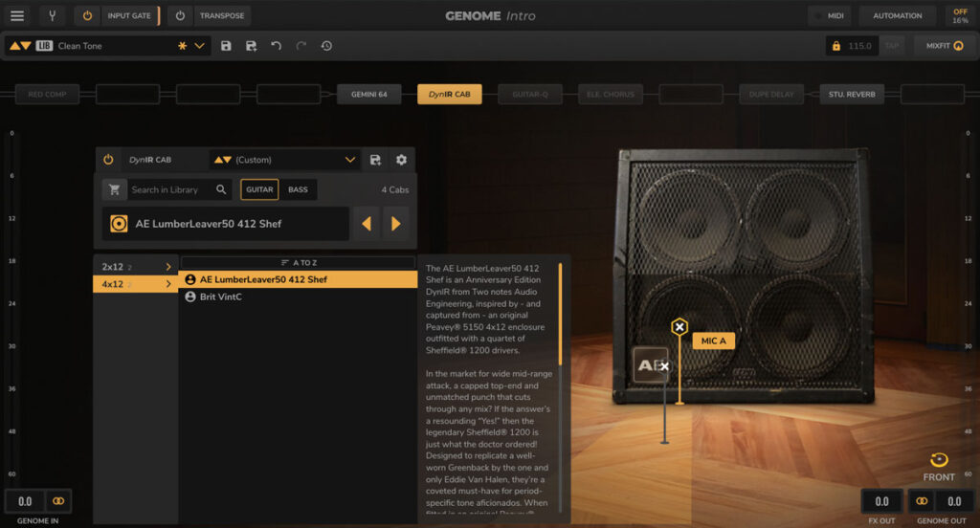The image size is (980, 528).
Task: Open the shop cart icon
Action: tap(115, 189)
